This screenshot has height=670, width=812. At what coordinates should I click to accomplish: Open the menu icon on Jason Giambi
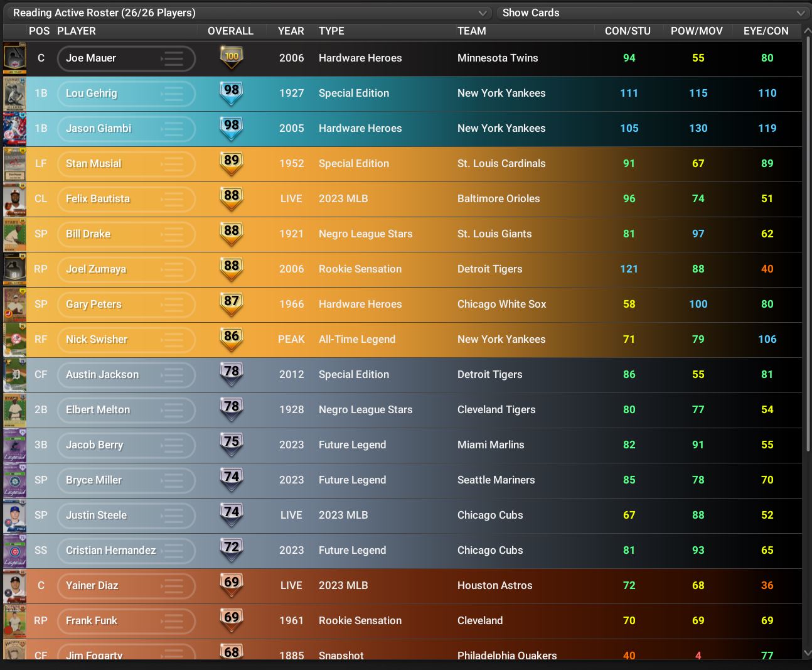tap(173, 129)
